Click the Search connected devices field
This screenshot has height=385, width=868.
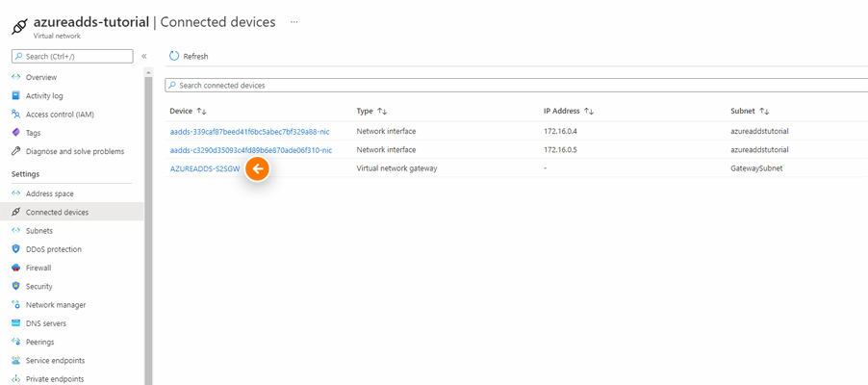click(x=517, y=86)
